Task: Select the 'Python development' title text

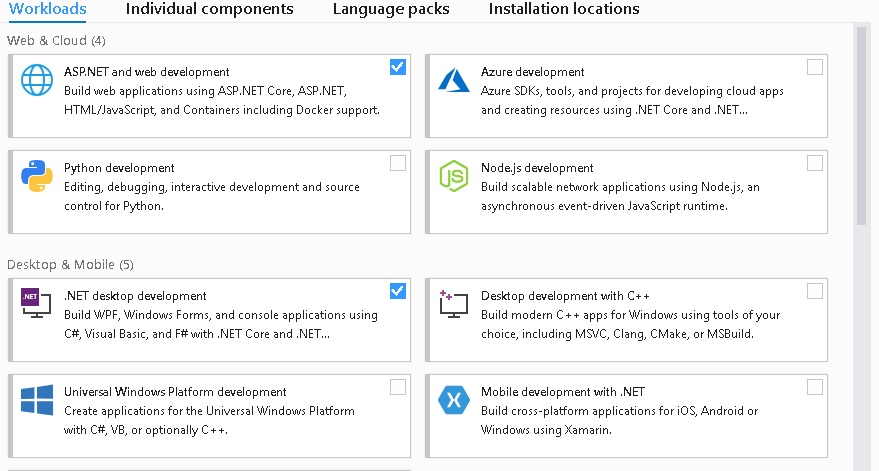Action: tap(119, 168)
